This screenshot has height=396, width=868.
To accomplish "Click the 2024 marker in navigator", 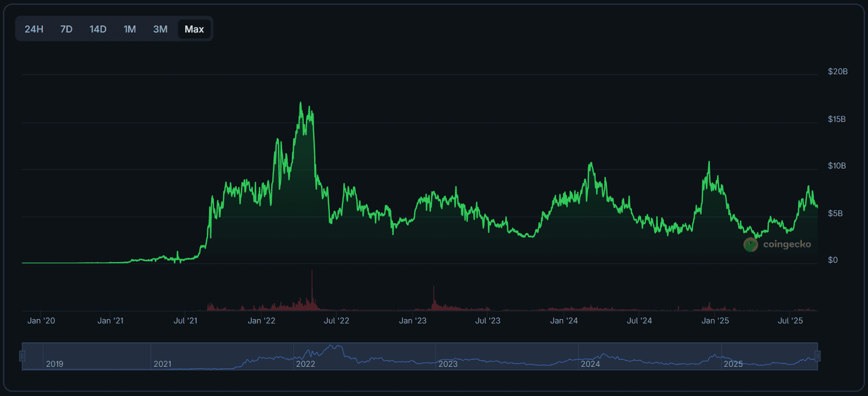I will tap(590, 364).
